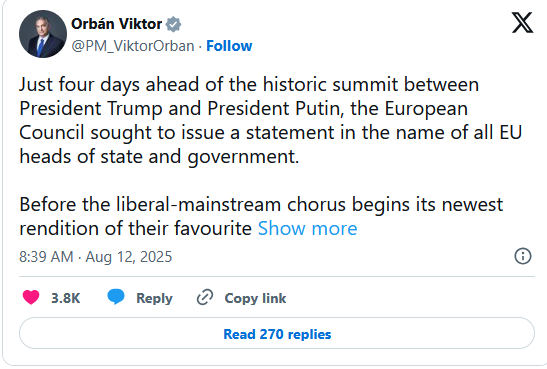
Task: Click the @PM_ViktorOrban handle
Action: click(x=133, y=46)
